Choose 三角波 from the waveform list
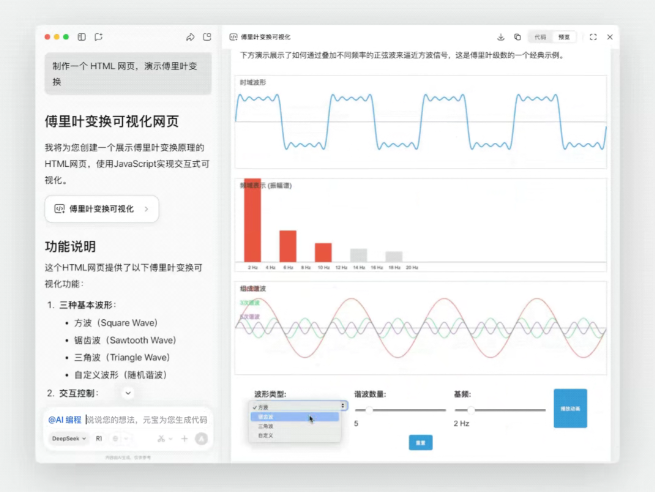The image size is (655, 493). 266,427
